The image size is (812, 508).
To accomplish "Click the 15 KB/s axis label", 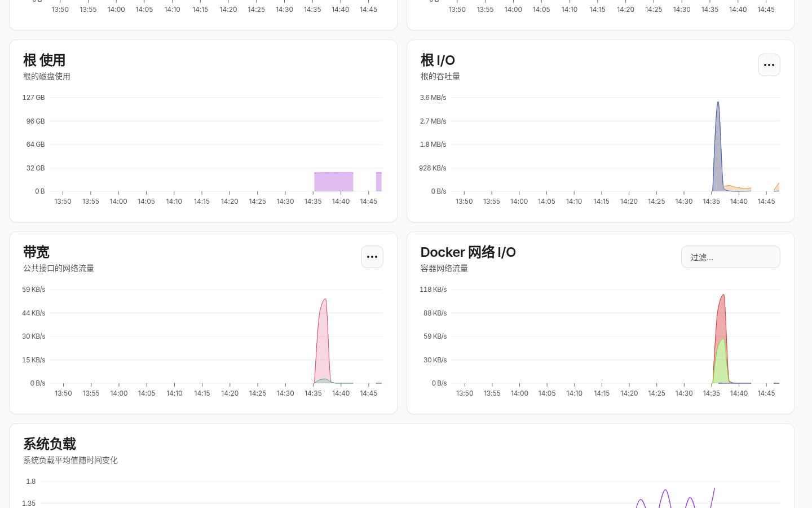I will click(34, 360).
